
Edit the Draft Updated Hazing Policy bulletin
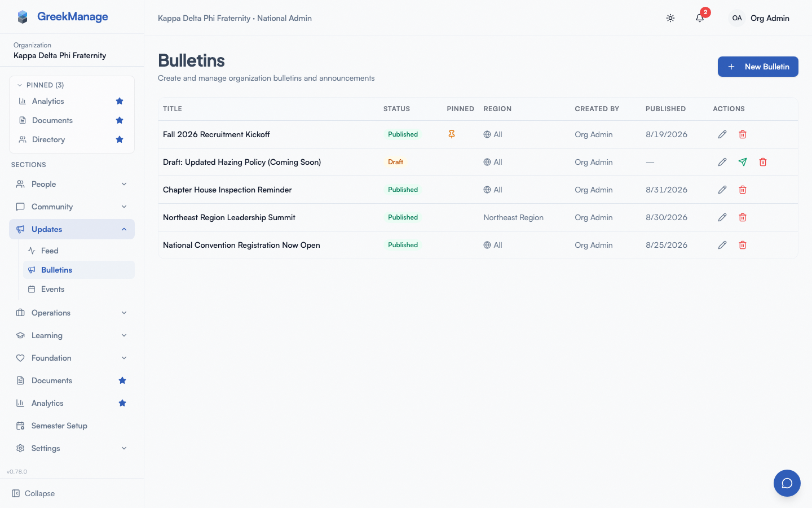[x=722, y=162]
